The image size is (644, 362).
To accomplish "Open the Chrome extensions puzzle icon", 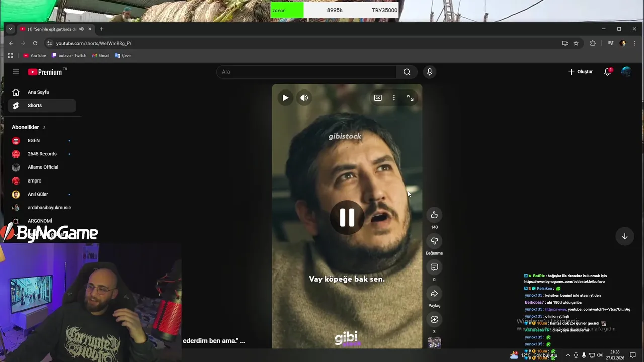I will click(x=593, y=43).
